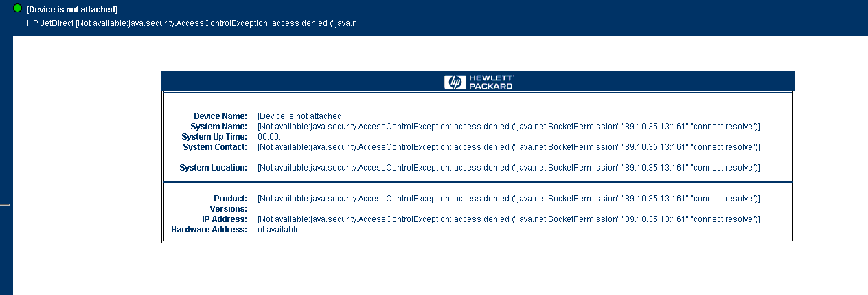The width and height of the screenshot is (868, 295).
Task: Click the IP Address error message value
Action: coord(509,219)
